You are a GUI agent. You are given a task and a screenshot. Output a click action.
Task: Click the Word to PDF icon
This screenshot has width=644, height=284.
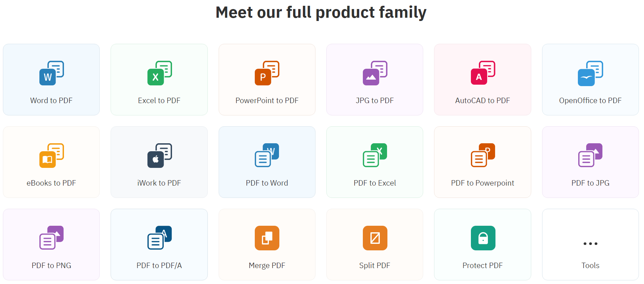pyautogui.click(x=51, y=73)
